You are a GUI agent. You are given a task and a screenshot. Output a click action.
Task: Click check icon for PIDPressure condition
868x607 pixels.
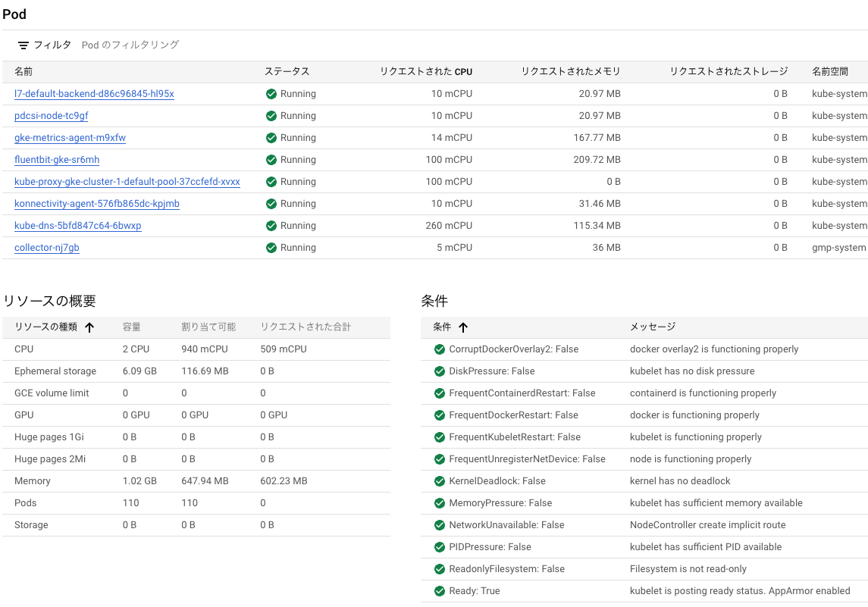tap(440, 546)
